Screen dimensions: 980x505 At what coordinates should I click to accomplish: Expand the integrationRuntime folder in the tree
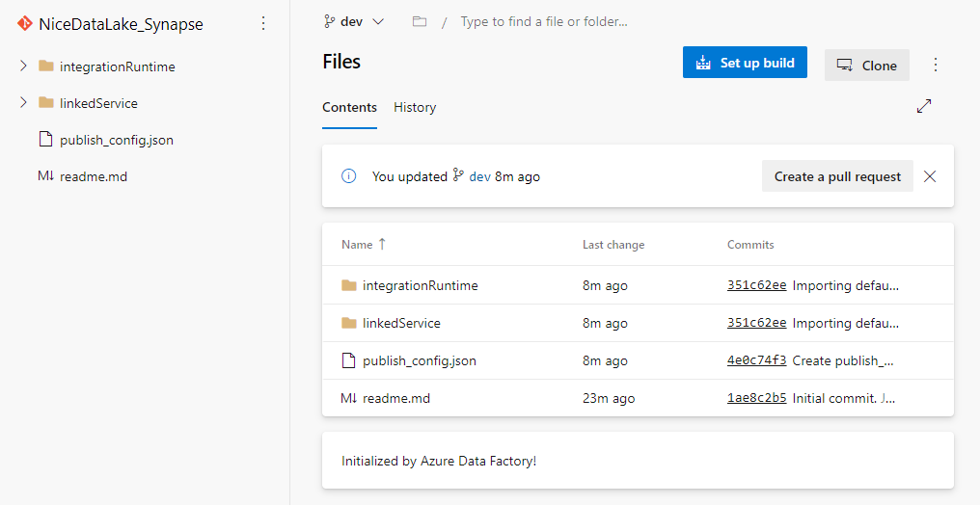[24, 66]
